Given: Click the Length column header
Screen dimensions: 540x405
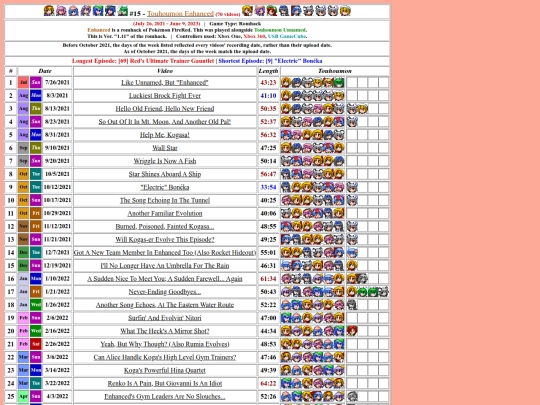Looking at the screenshot, I should [268, 71].
